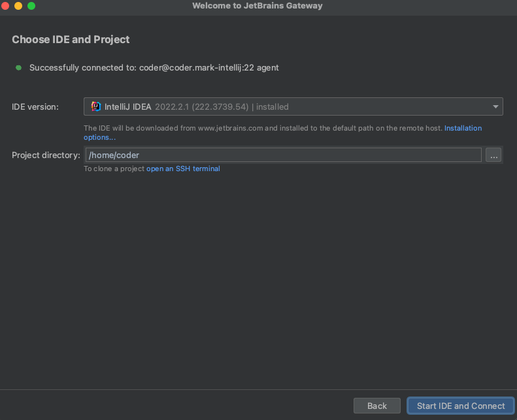This screenshot has width=517, height=420.
Task: Expand IDE version list via arrow
Action: pyautogui.click(x=495, y=106)
